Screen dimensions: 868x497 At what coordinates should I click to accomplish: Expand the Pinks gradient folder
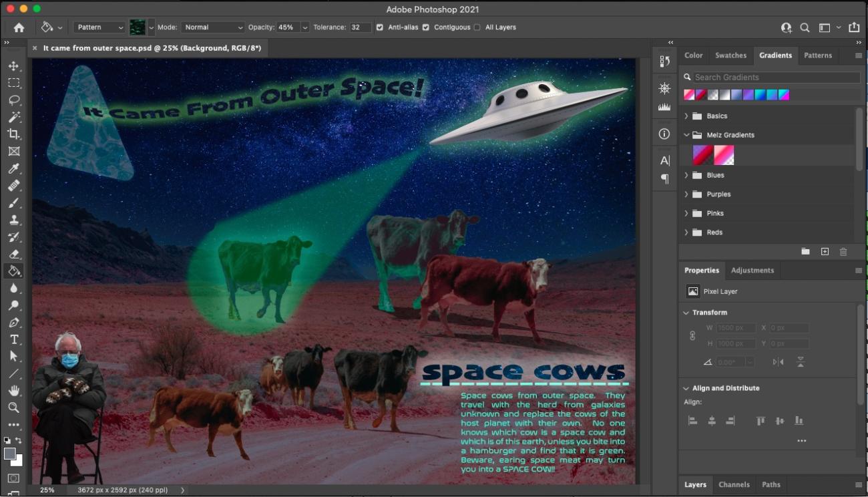point(686,214)
